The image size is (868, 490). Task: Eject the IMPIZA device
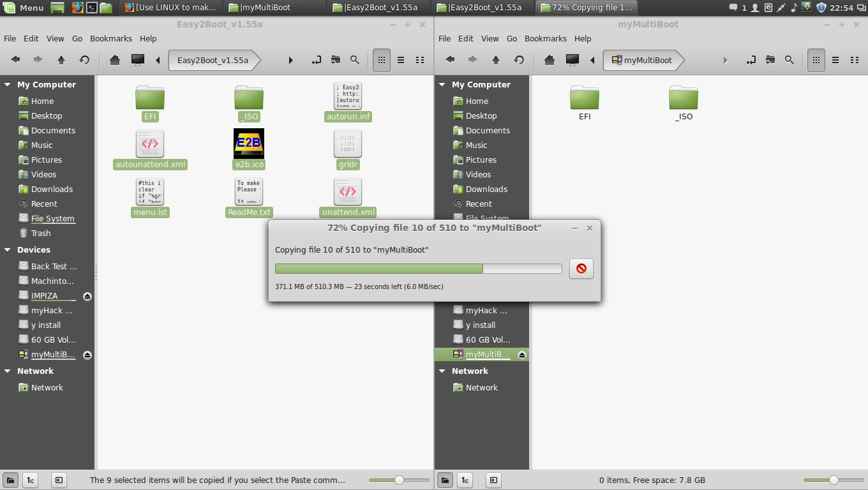87,296
